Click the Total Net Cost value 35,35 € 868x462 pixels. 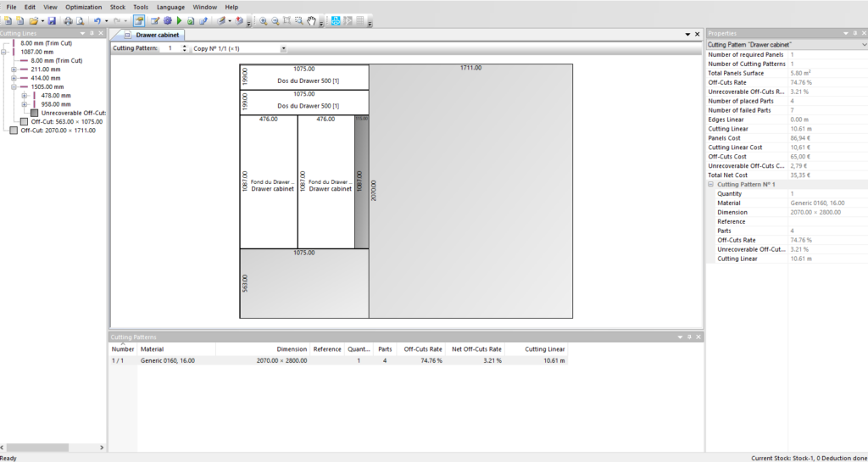coord(800,175)
